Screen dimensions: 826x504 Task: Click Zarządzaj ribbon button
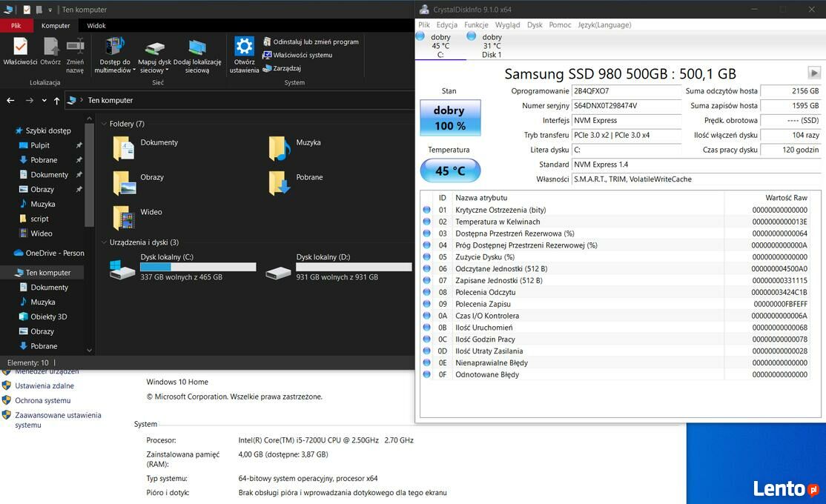point(282,68)
